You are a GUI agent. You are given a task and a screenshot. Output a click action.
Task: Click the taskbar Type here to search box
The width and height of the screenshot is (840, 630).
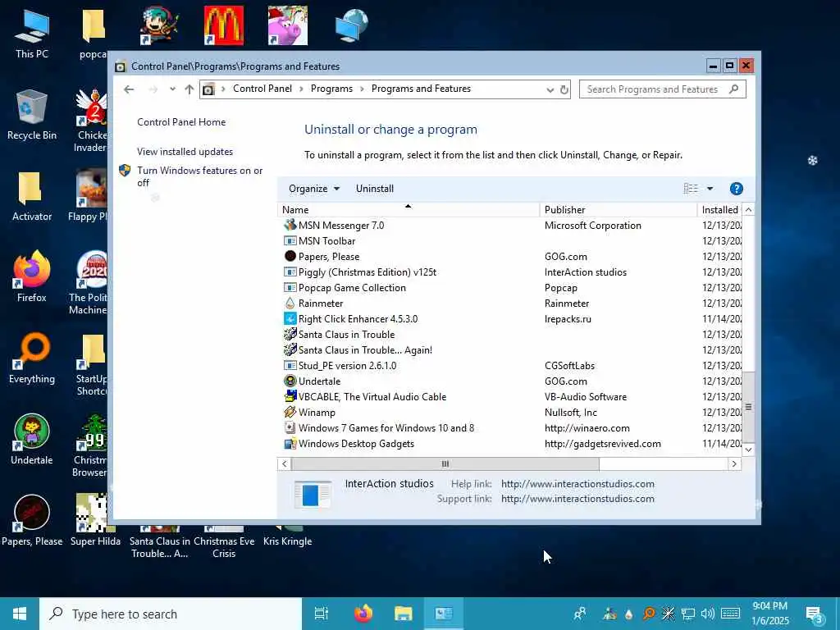coord(171,614)
